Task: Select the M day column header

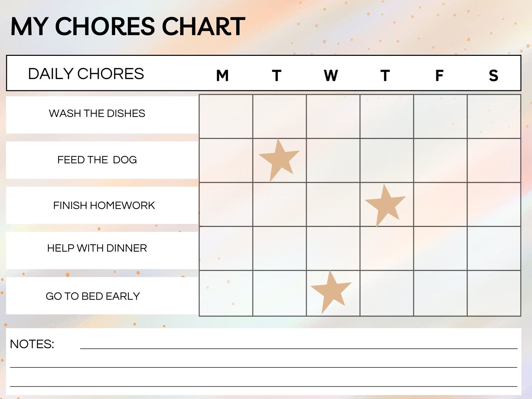Action: click(x=222, y=75)
